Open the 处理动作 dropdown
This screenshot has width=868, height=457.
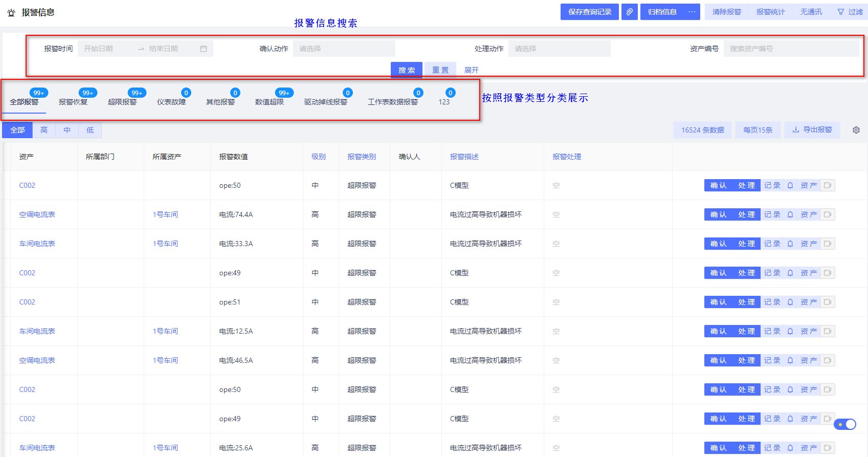[559, 49]
